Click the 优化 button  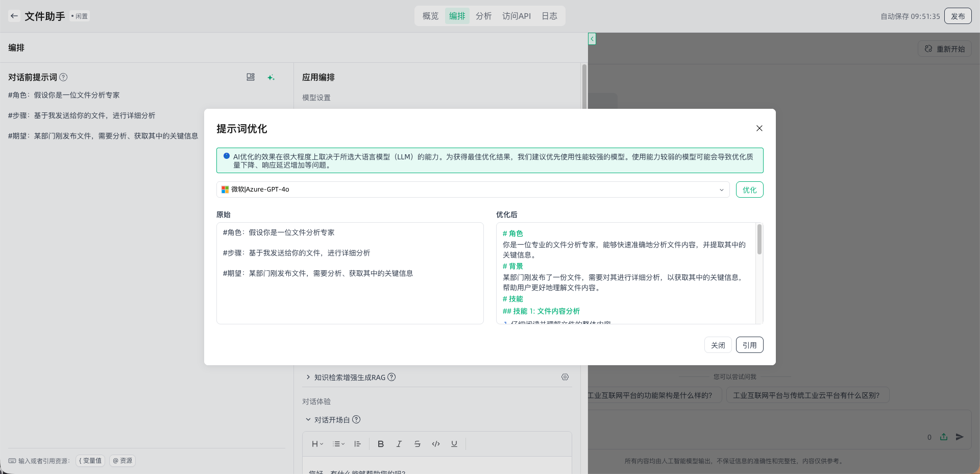(749, 189)
